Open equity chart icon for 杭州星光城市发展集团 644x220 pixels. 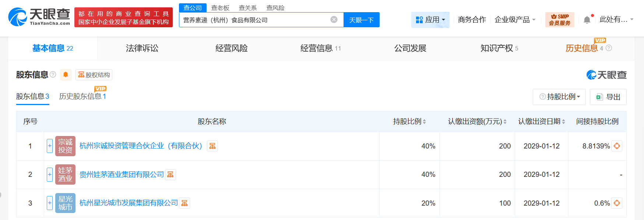184,203
